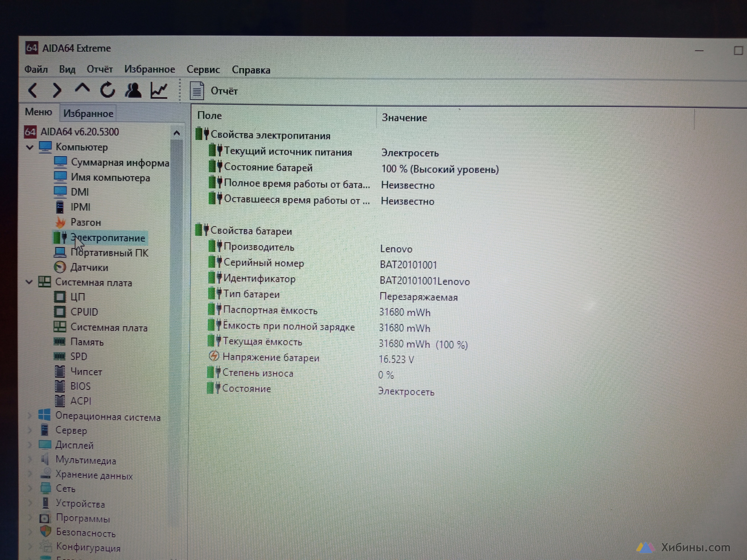Screen dimensions: 747x560
Task: Click the Системная плата child motherboard icon
Action: pos(60,326)
